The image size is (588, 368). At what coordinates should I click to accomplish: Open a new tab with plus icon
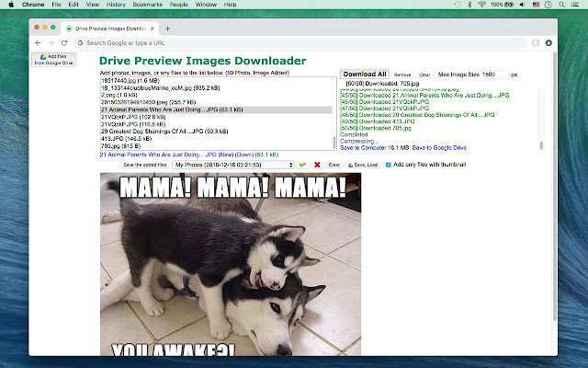[167, 29]
